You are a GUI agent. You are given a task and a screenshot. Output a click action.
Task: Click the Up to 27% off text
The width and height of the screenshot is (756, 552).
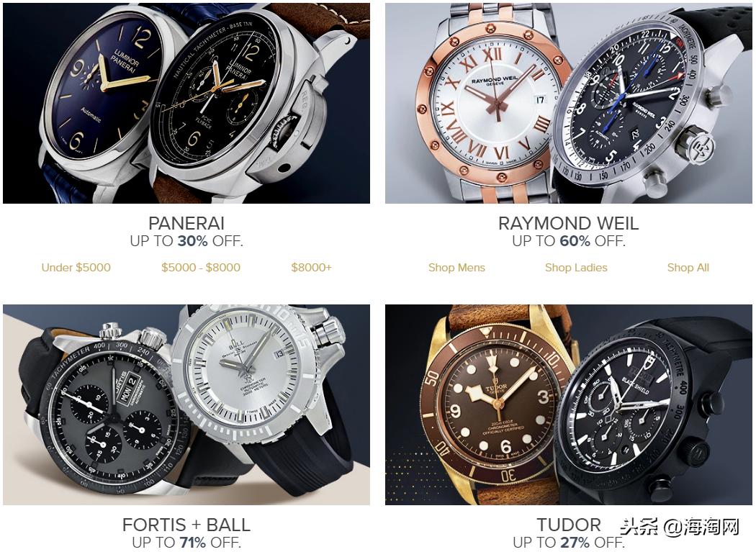pos(569,543)
